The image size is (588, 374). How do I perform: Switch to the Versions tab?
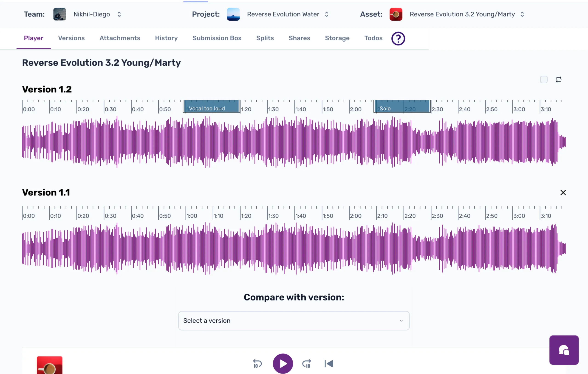71,38
